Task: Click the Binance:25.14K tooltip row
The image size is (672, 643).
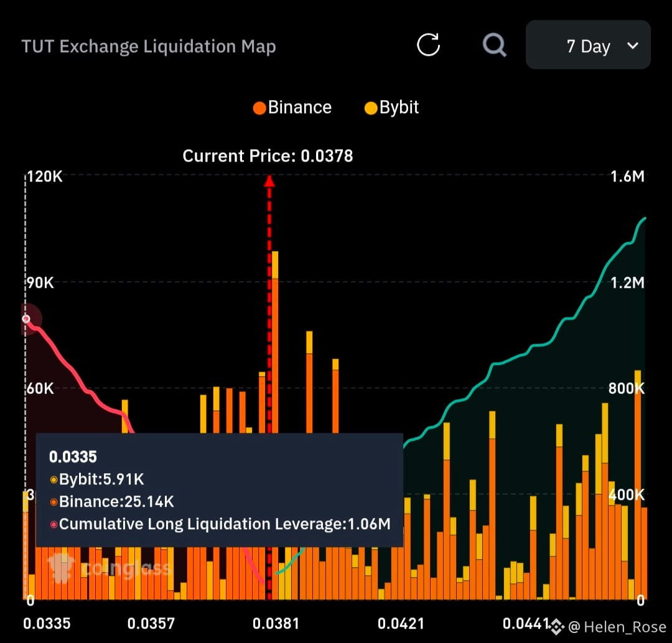Action: tap(112, 502)
